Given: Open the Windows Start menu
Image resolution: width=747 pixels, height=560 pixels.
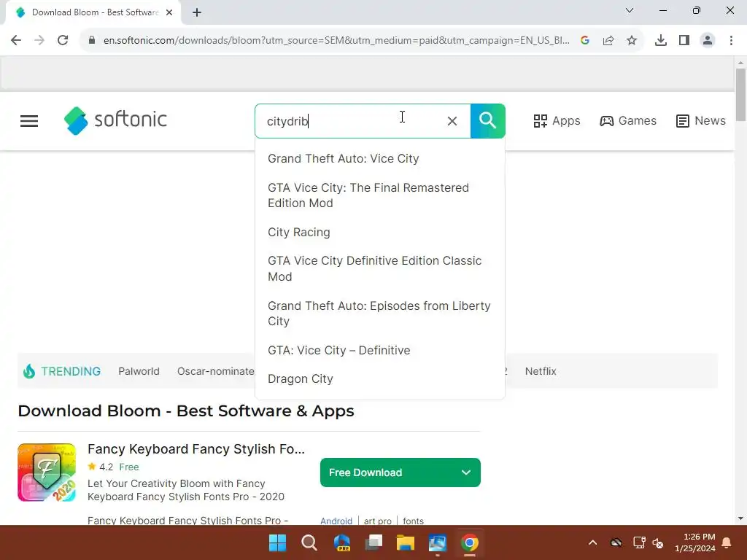Looking at the screenshot, I should (x=278, y=542).
